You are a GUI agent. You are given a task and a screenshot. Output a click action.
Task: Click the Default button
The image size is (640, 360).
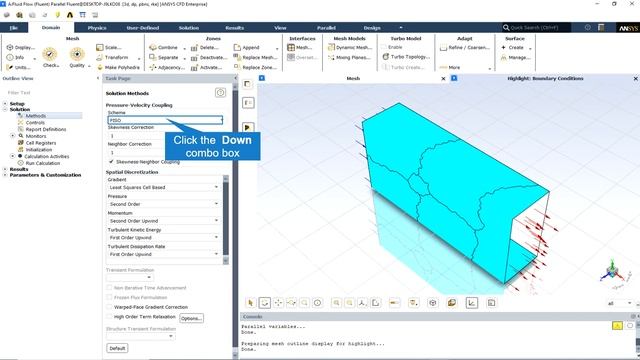tap(117, 348)
